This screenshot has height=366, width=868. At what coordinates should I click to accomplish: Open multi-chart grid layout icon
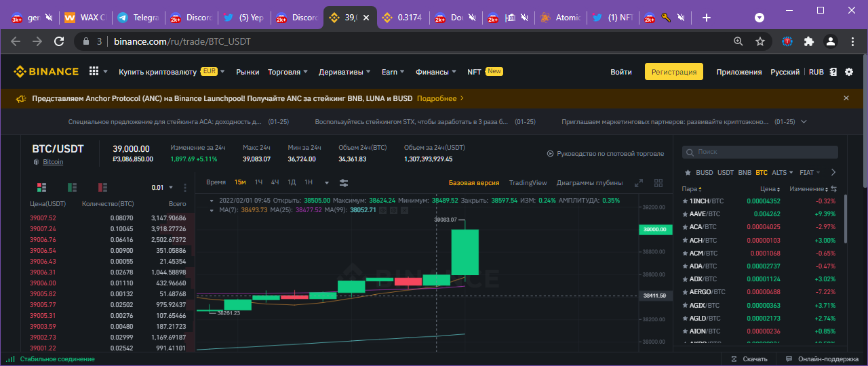[x=658, y=183]
